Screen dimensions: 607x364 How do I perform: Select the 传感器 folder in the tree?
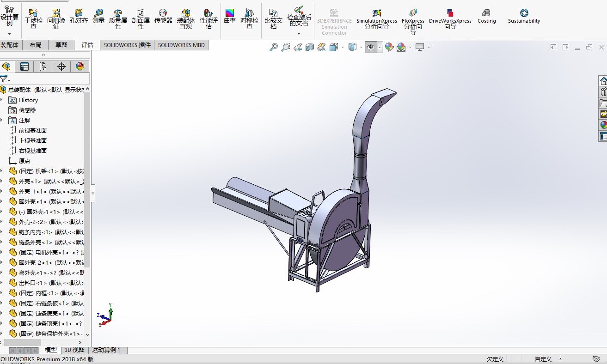click(27, 110)
